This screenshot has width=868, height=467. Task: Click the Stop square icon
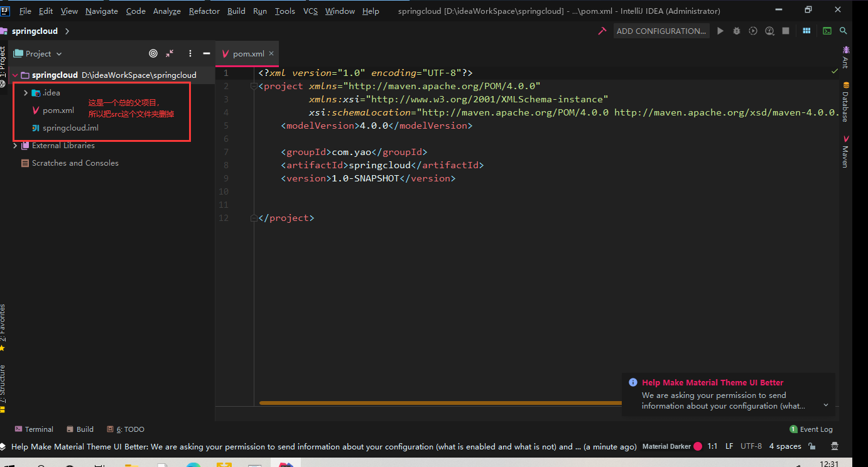click(786, 31)
